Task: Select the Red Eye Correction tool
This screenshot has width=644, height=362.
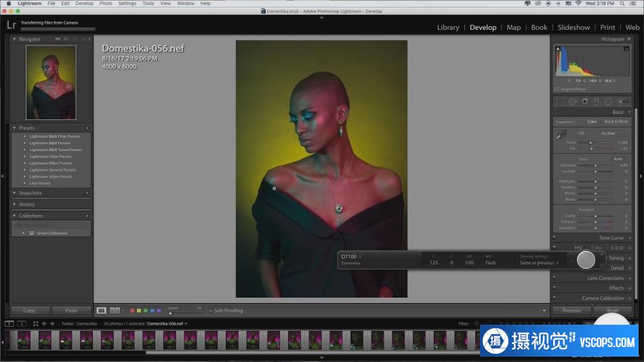Action: click(584, 101)
